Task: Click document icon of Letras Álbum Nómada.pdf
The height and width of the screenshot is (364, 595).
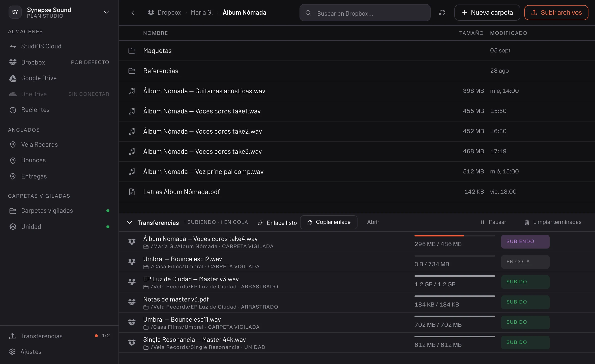Action: pyautogui.click(x=132, y=192)
